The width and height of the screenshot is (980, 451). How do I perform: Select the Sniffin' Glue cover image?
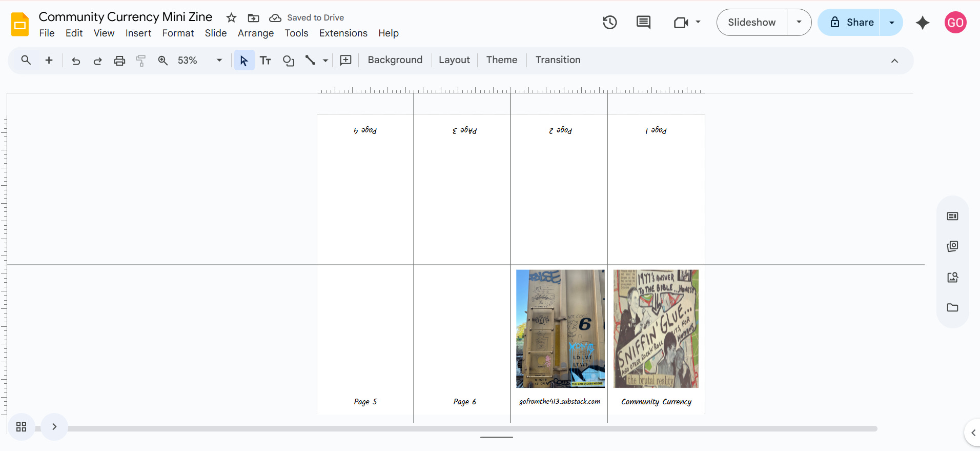click(656, 328)
